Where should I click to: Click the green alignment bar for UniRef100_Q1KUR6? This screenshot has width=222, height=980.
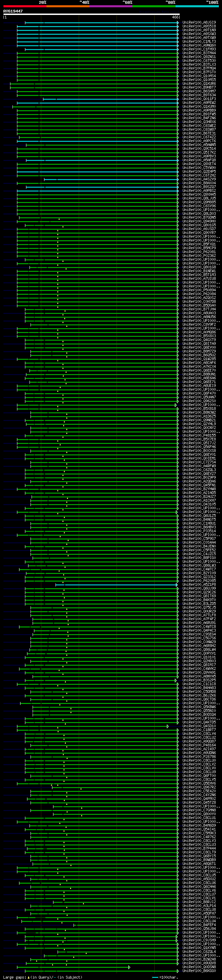[94, 84]
